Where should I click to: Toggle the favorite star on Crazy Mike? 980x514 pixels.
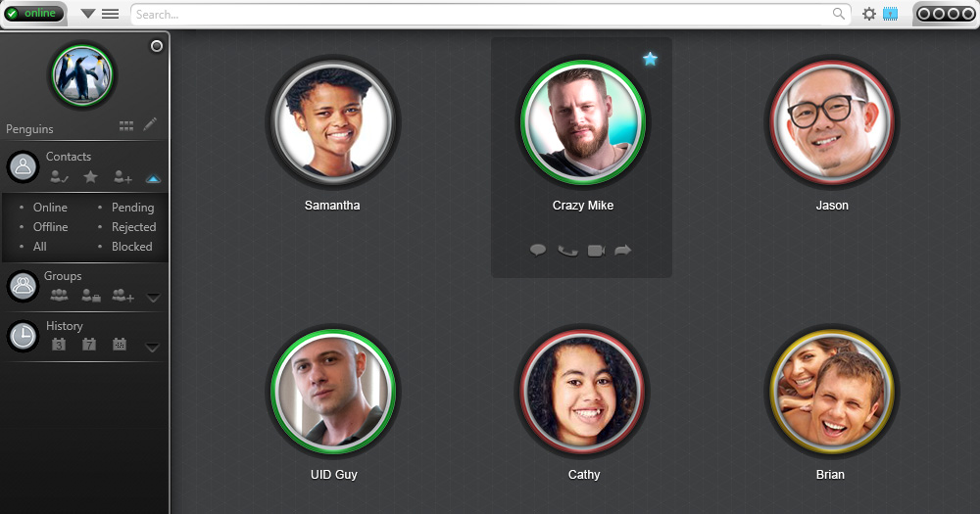tap(650, 59)
